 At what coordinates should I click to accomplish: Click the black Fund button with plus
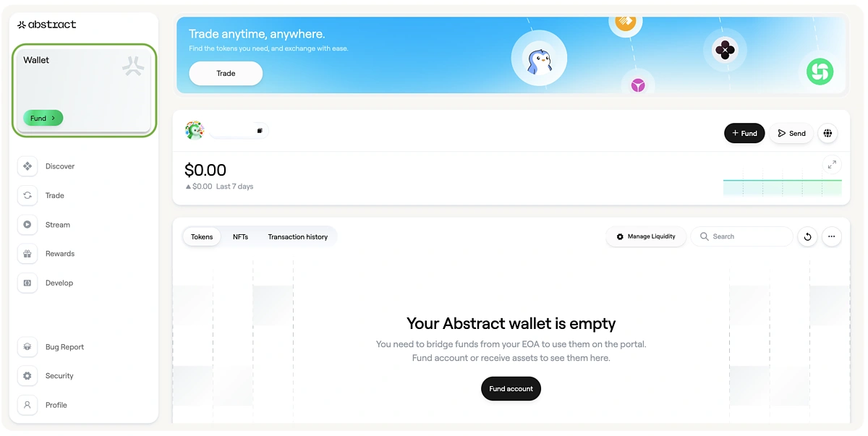pos(744,133)
